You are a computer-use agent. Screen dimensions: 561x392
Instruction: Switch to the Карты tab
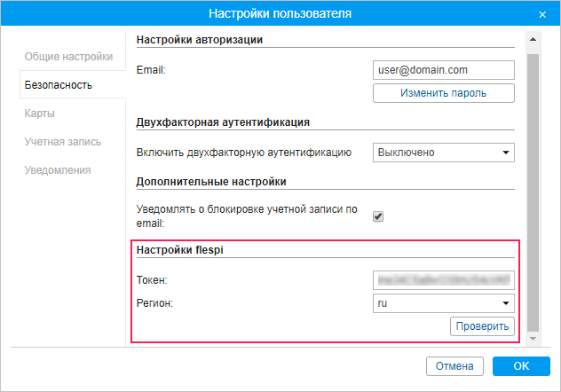[x=42, y=114]
